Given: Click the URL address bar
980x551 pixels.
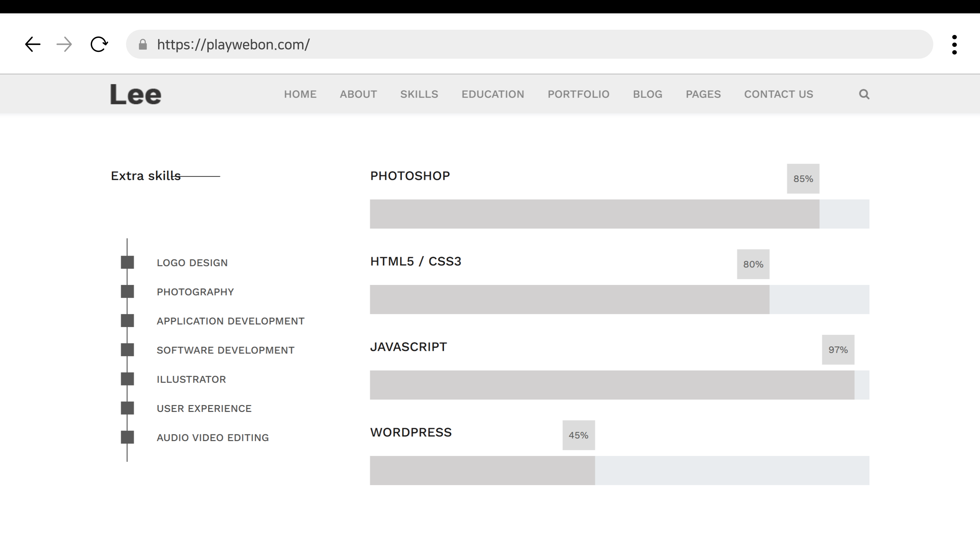Looking at the screenshot, I should (533, 44).
